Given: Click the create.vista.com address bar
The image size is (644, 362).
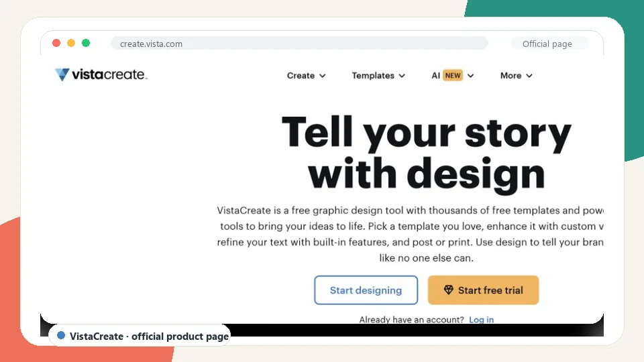Looking at the screenshot, I should 299,44.
